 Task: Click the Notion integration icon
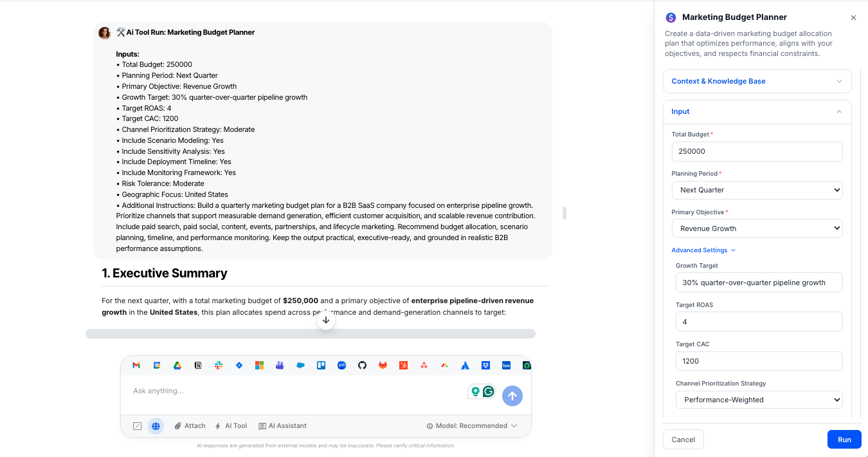[198, 365]
